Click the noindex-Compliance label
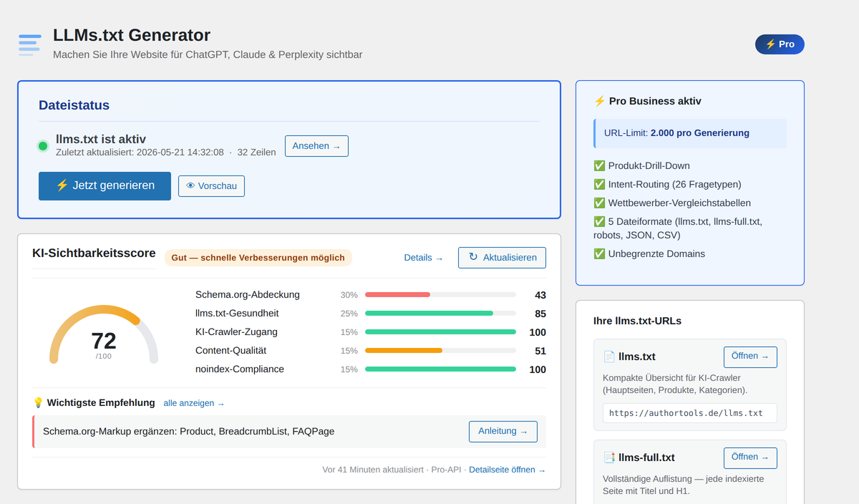Screen dimensions: 859x504 tap(240, 369)
